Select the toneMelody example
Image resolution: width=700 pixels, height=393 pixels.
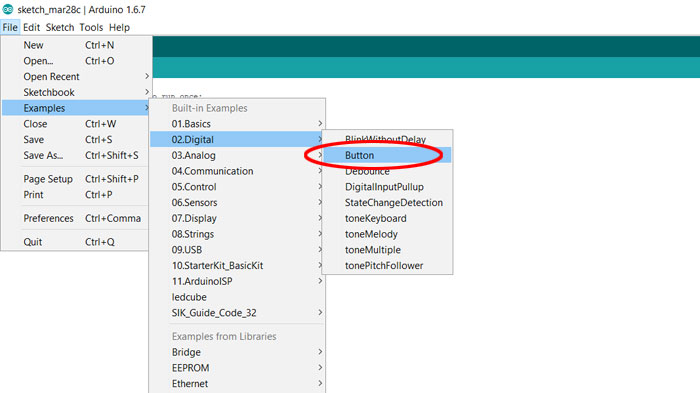click(x=387, y=234)
